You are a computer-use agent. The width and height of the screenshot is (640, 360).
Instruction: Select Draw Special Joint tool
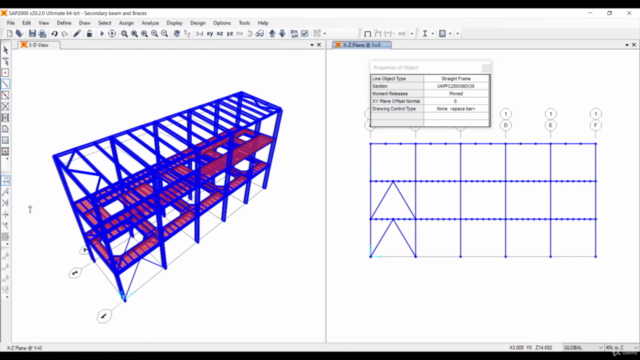pos(5,73)
